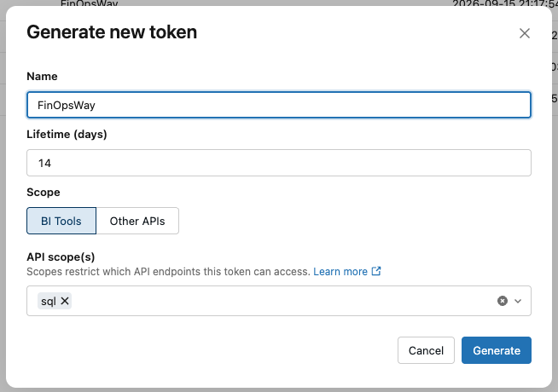Focus the Lifetime days field showing 14
The image size is (558, 392).
[x=279, y=163]
